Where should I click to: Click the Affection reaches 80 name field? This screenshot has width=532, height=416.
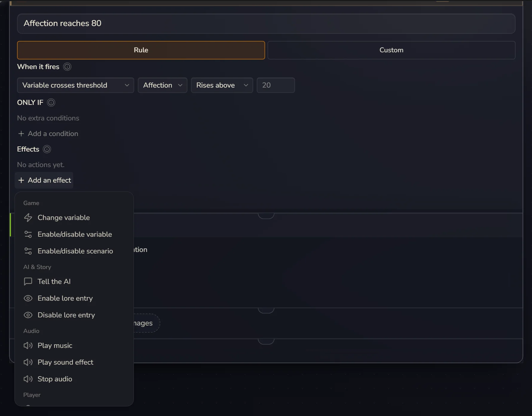point(266,23)
